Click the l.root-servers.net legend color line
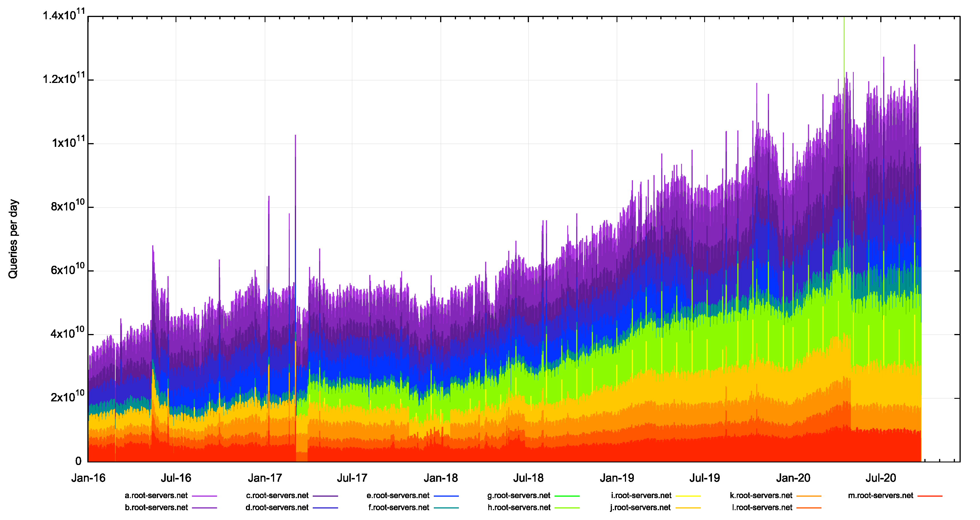This screenshot has width=980, height=520. coord(808,508)
